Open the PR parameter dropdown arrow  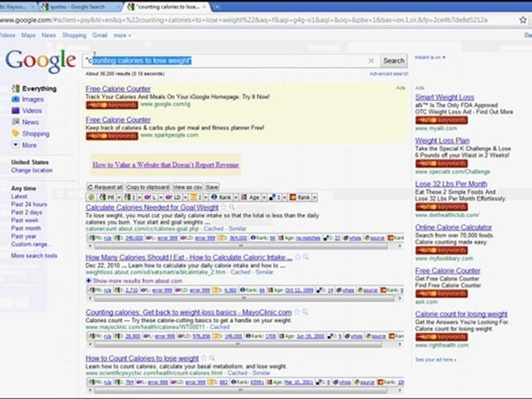click(119, 197)
